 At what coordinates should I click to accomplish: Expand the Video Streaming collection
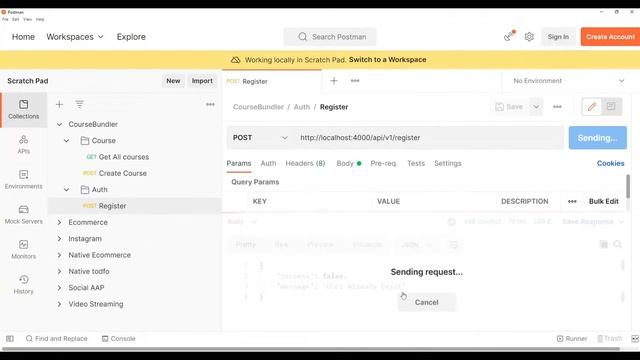60,304
